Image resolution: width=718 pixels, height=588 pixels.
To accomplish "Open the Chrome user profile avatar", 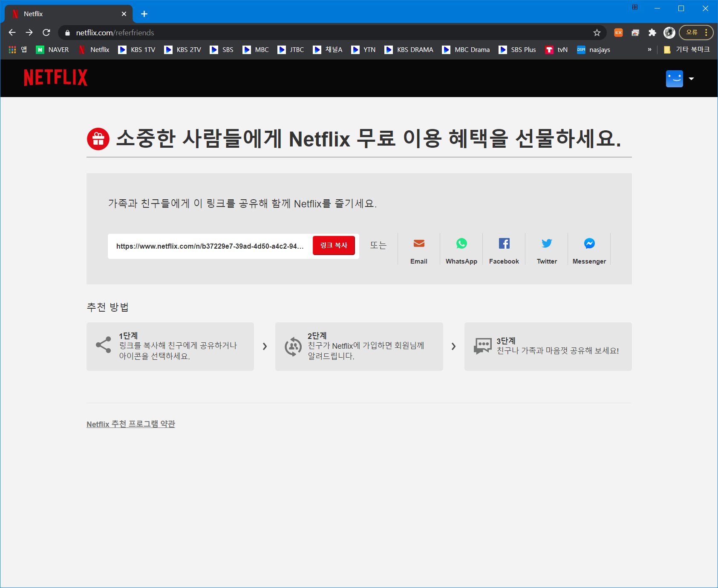I will [x=669, y=33].
